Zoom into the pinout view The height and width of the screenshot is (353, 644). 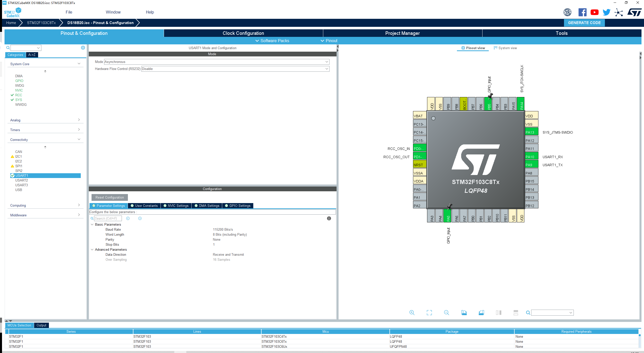click(x=412, y=313)
